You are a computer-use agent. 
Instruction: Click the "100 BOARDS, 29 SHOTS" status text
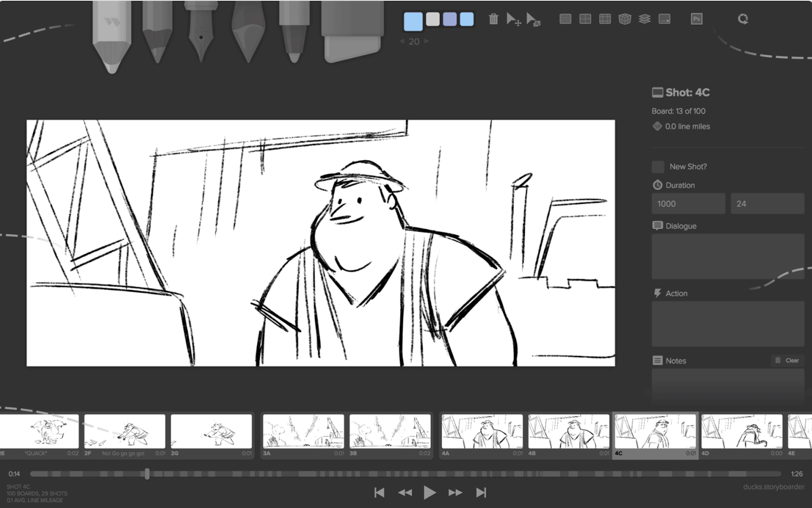[x=37, y=493]
